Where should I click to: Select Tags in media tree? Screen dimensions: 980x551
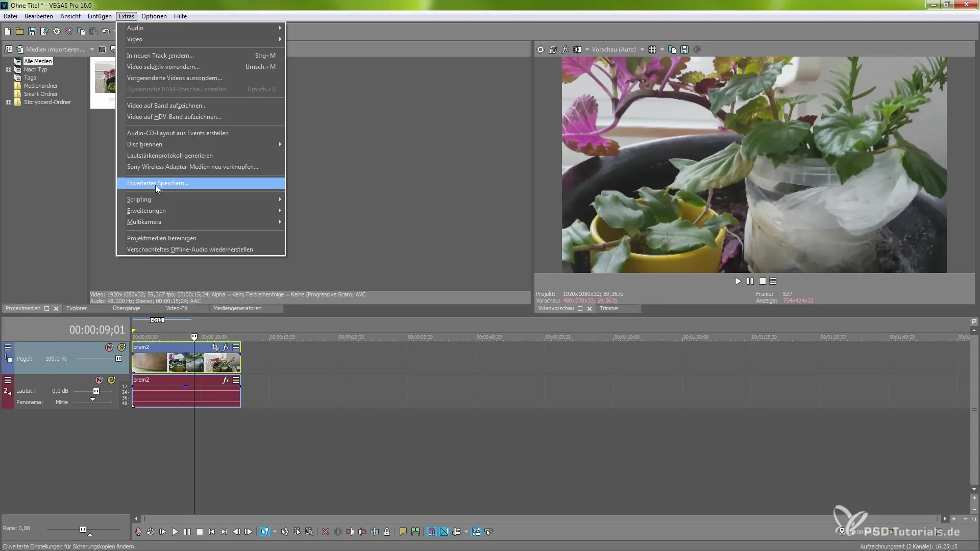(x=30, y=78)
